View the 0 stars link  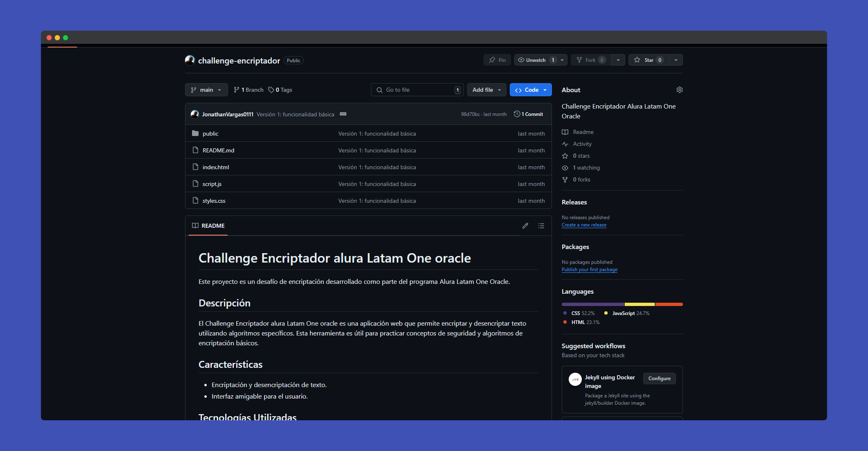click(581, 156)
